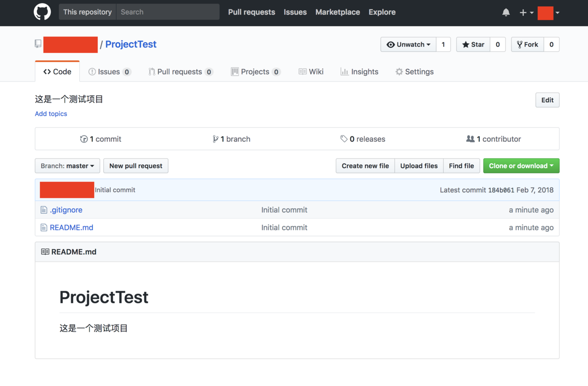Select the file icon next to README.md row
588x386 pixels.
pos(44,227)
